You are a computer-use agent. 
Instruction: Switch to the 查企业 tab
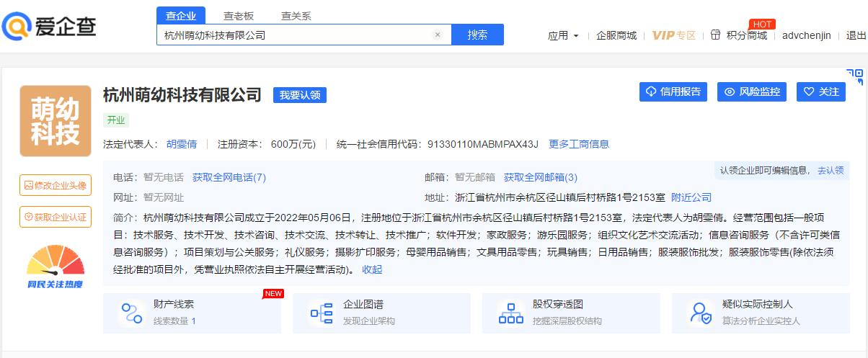click(181, 16)
